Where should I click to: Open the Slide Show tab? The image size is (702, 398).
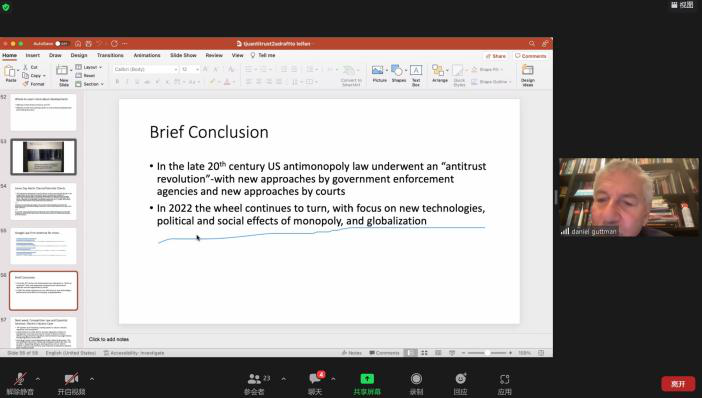click(x=183, y=55)
